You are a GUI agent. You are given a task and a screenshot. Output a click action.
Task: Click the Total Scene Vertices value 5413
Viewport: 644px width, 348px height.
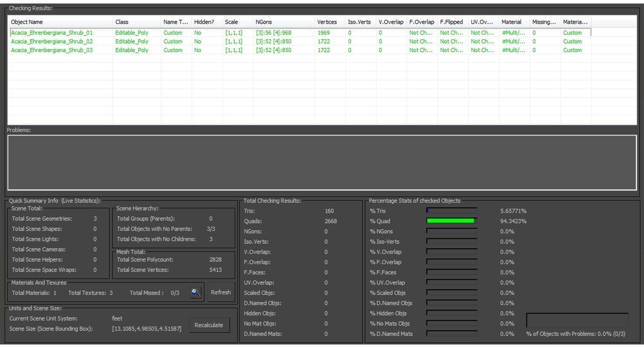click(215, 270)
